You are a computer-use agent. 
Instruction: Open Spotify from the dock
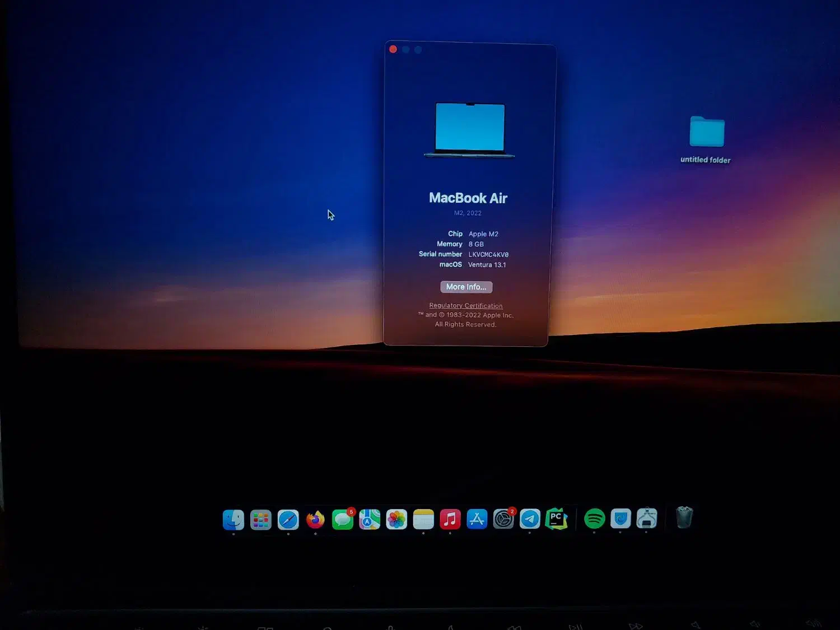594,519
